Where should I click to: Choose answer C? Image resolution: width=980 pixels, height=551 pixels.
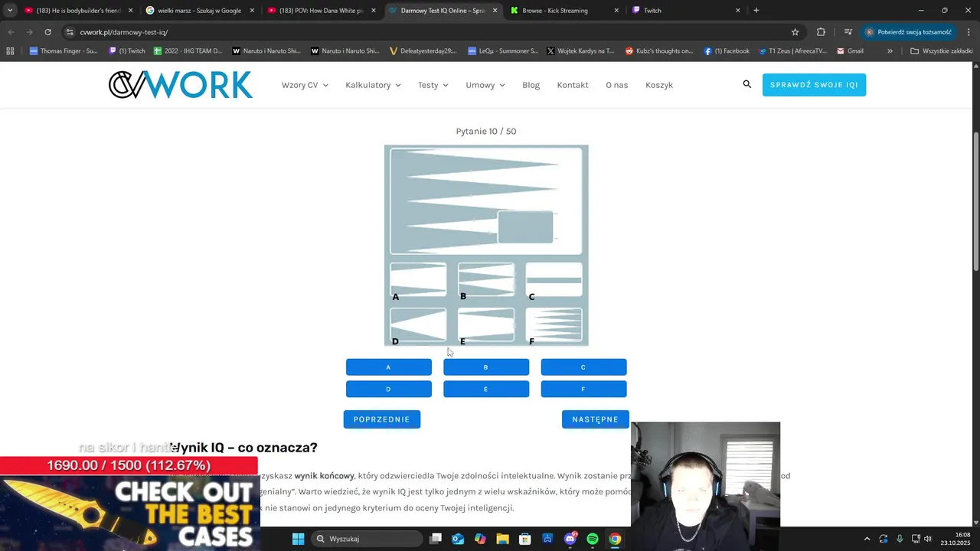tap(583, 367)
